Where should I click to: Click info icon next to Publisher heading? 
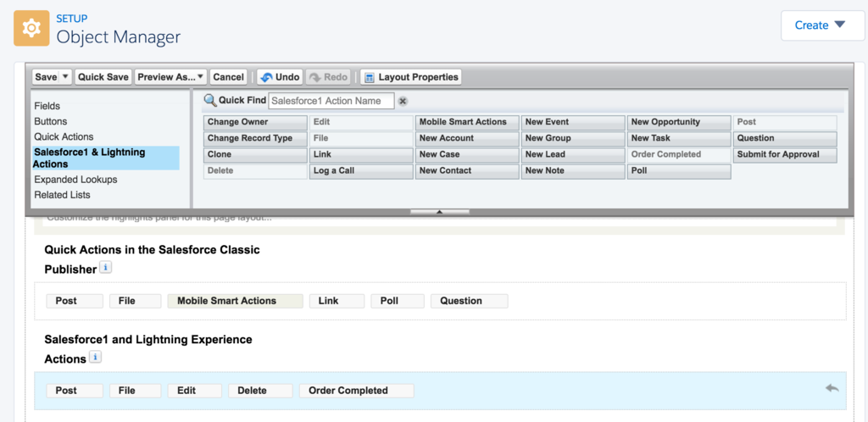105,268
